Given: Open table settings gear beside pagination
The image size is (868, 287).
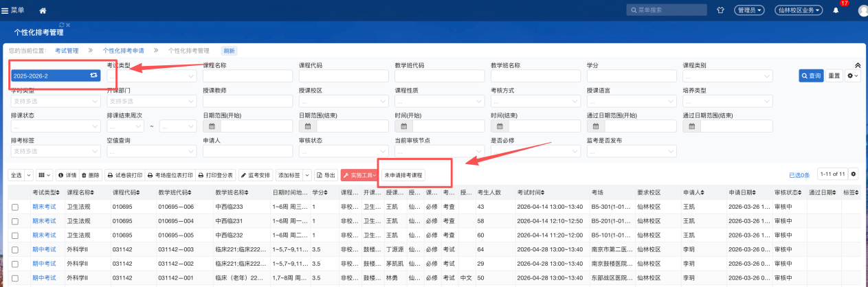Looking at the screenshot, I should tap(854, 174).
